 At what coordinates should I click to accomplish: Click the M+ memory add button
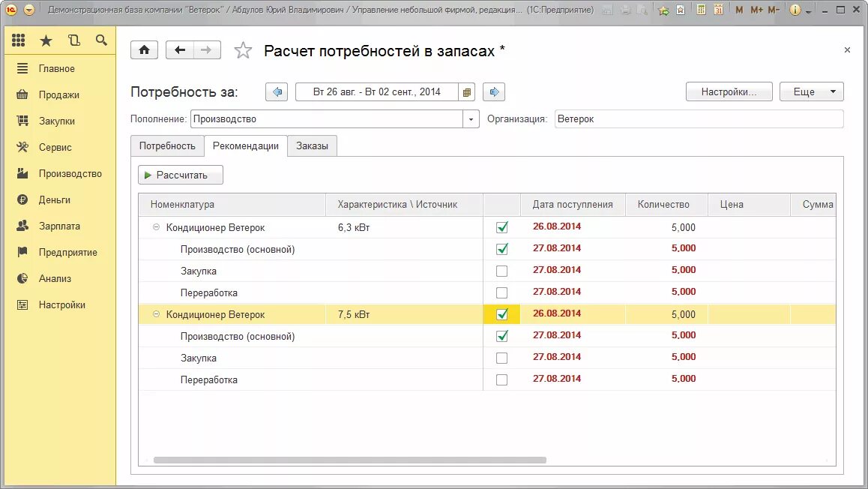point(756,10)
